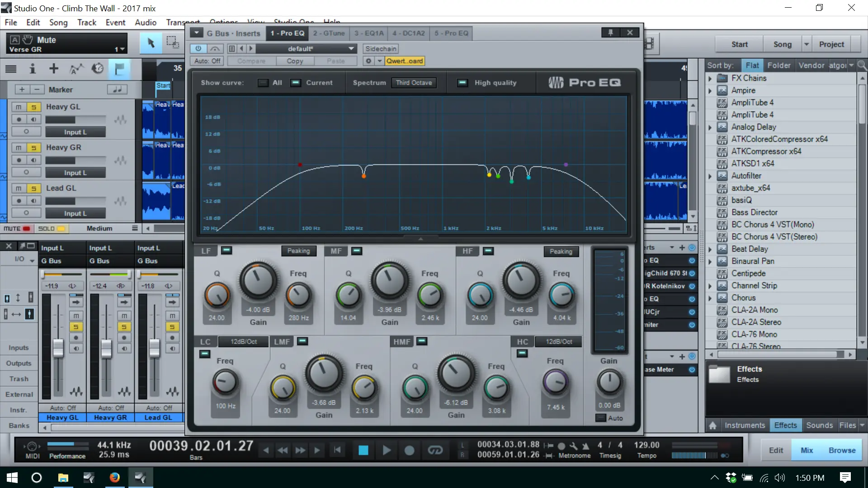Start recording with record button
The image size is (868, 488).
pos(409,450)
